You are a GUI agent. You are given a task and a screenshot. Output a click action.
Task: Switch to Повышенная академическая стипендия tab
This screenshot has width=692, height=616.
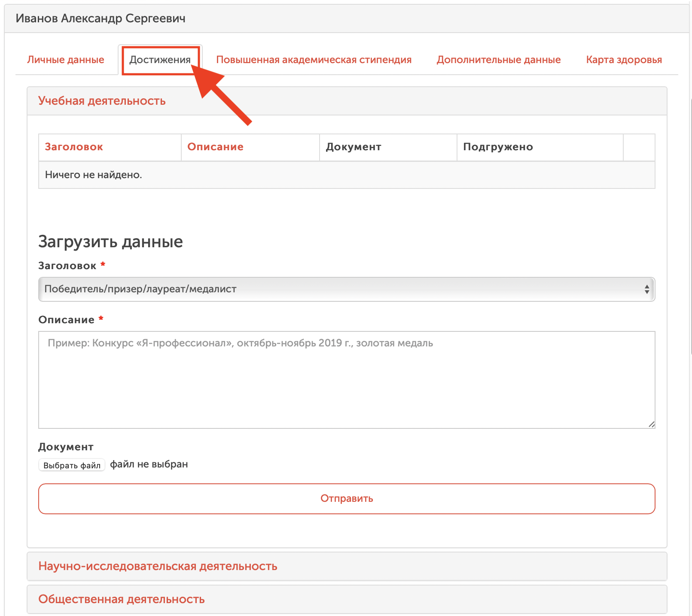(x=314, y=60)
